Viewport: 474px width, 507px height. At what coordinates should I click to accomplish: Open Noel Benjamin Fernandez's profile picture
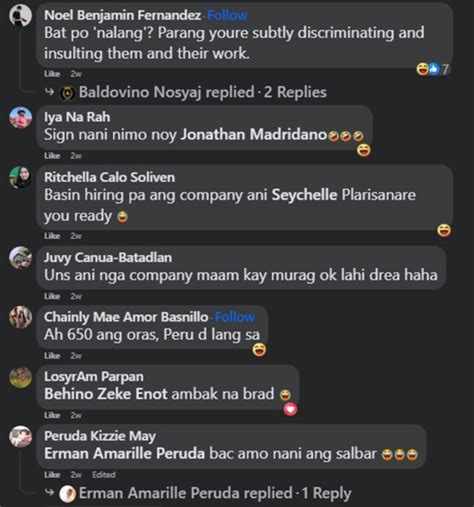20,15
